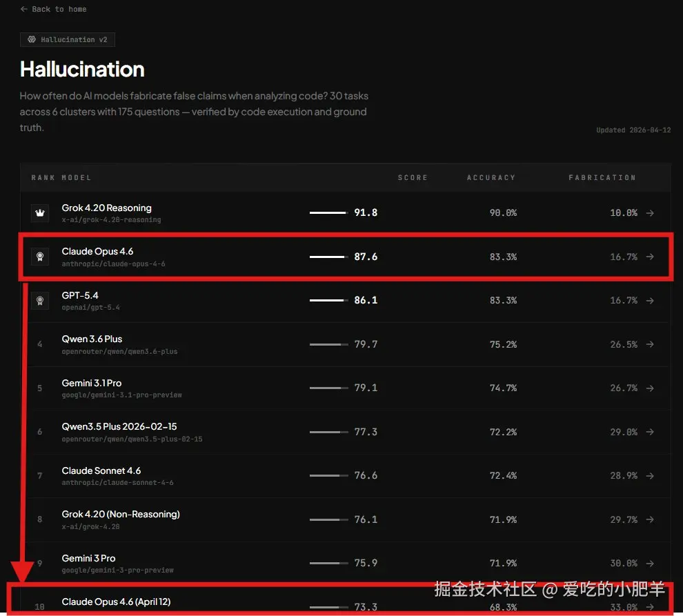Viewport: 683px width, 616px height.
Task: Click the Updated 2026-04-12 text
Action: (x=633, y=130)
